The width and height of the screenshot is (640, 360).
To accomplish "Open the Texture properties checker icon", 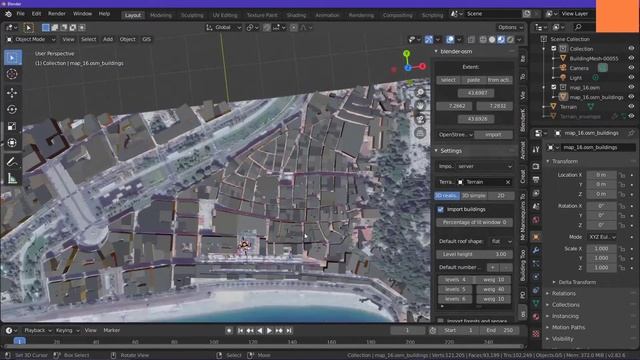I will 536,333.
